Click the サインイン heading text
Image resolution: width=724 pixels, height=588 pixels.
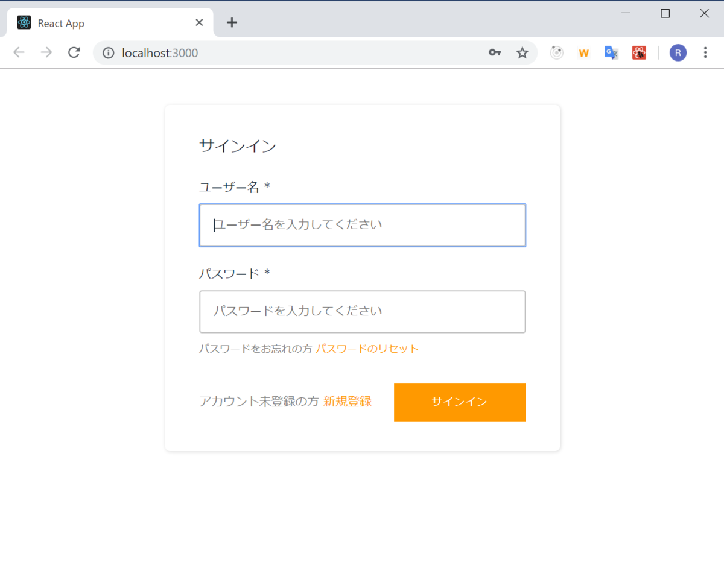coord(238,146)
